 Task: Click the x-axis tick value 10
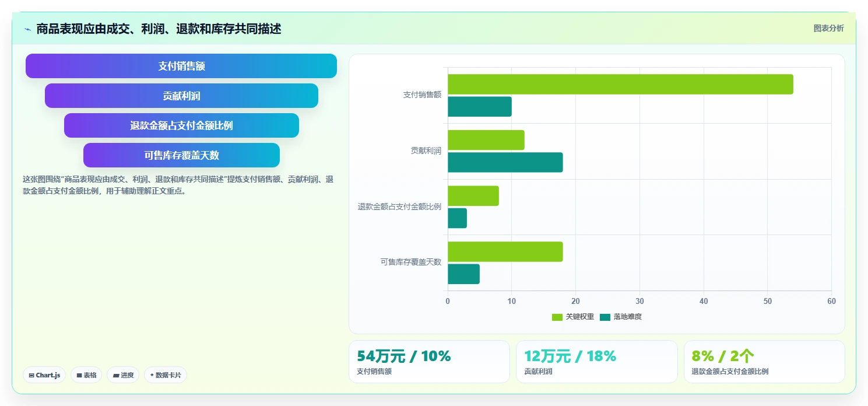pyautogui.click(x=511, y=302)
